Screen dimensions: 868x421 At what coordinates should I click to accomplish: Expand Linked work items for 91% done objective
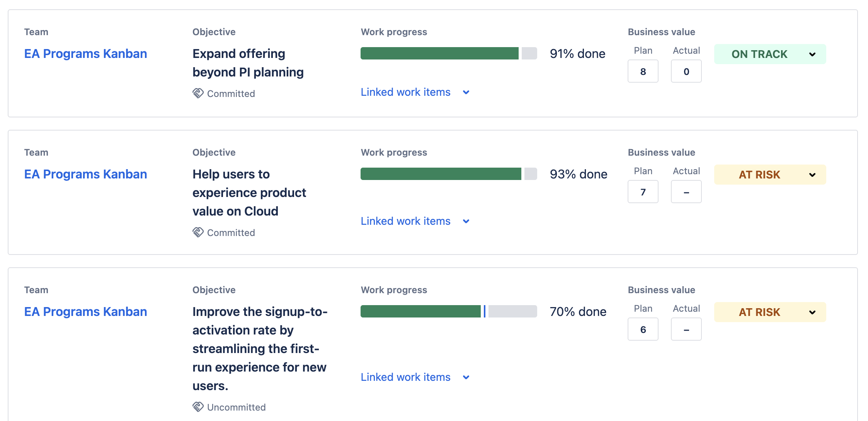(415, 92)
